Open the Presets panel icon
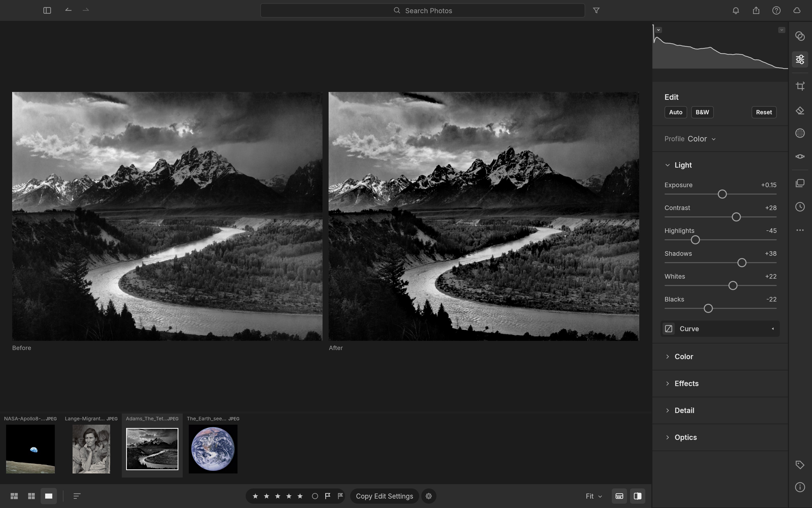Image resolution: width=812 pixels, height=508 pixels. [800, 36]
